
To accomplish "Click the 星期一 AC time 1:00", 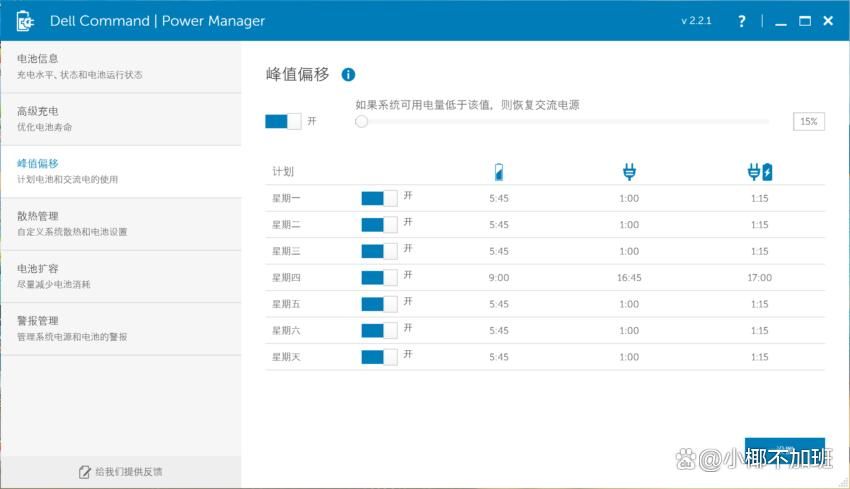I will (629, 198).
